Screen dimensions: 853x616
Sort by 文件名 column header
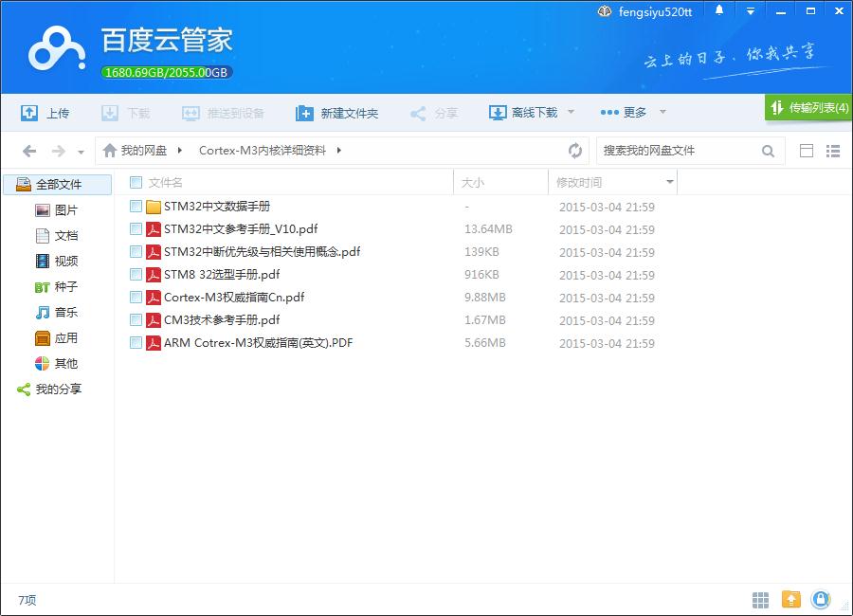tap(165, 182)
